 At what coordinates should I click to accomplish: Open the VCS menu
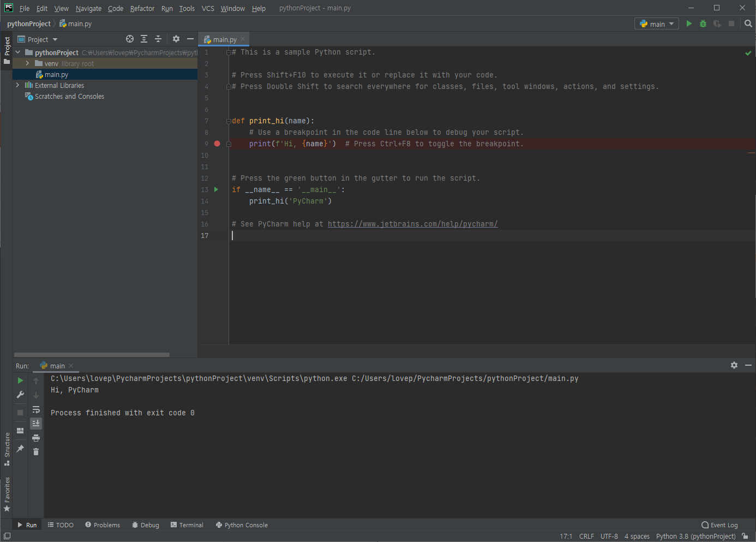point(208,8)
